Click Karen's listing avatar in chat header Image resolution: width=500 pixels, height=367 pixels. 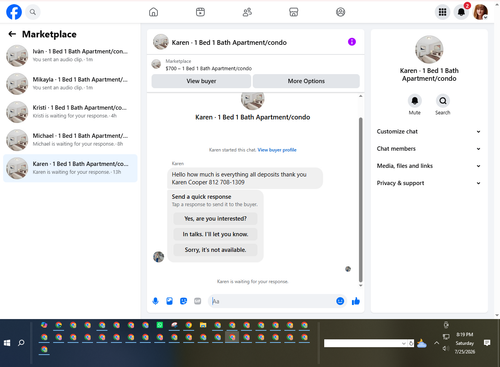[x=160, y=42]
